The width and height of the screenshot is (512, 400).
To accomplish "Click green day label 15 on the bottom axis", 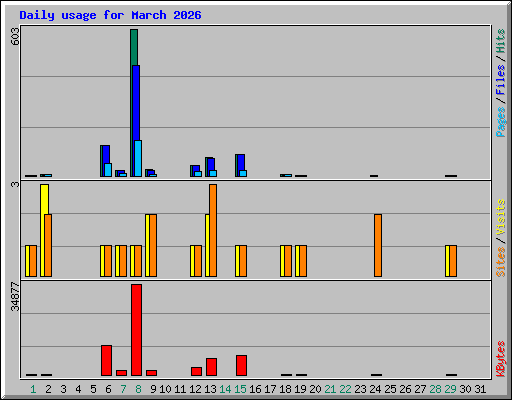I will (240, 389).
